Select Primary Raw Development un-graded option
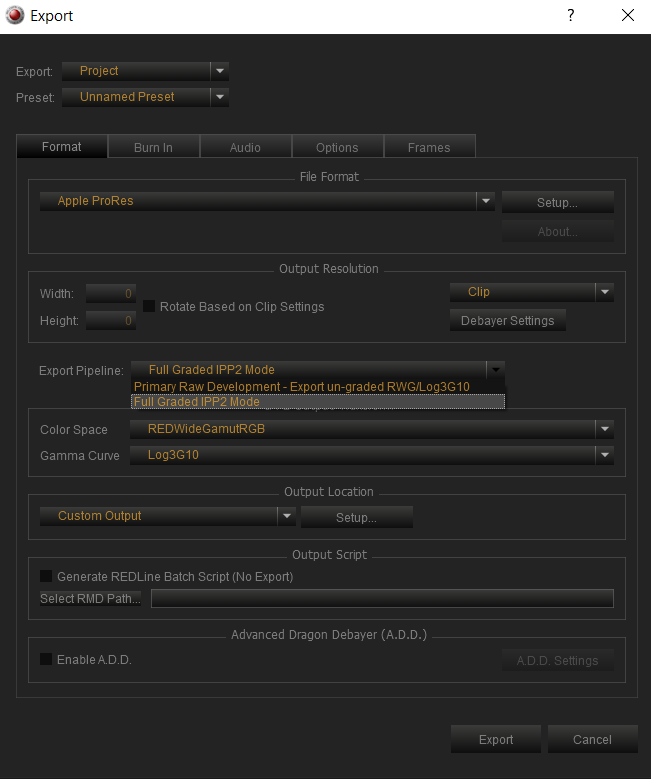The height and width of the screenshot is (779, 651). point(318,387)
